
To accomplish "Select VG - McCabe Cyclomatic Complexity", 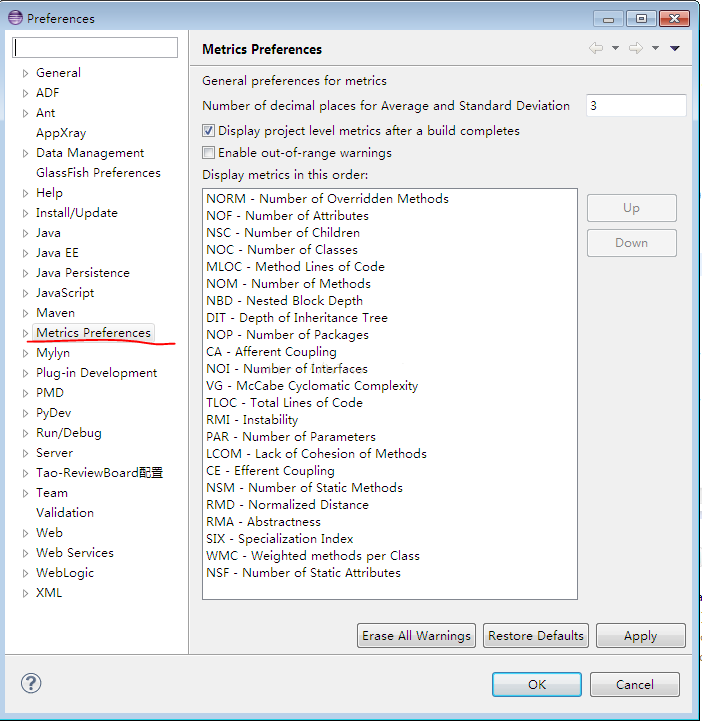I will tap(312, 386).
